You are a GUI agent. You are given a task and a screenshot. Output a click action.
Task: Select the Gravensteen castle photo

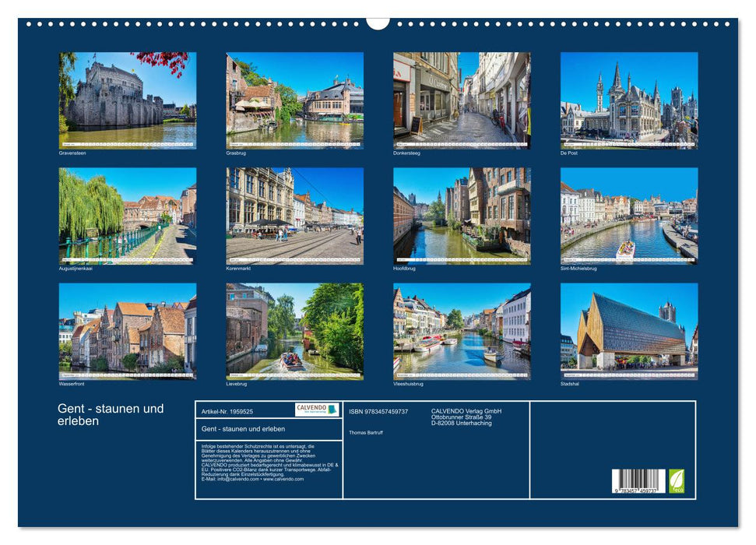click(125, 96)
